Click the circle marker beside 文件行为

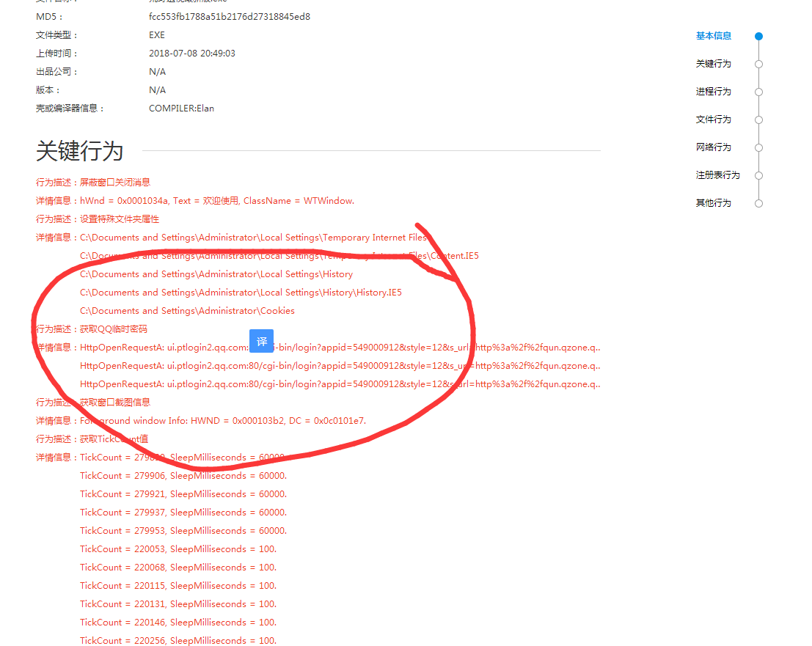(x=758, y=120)
